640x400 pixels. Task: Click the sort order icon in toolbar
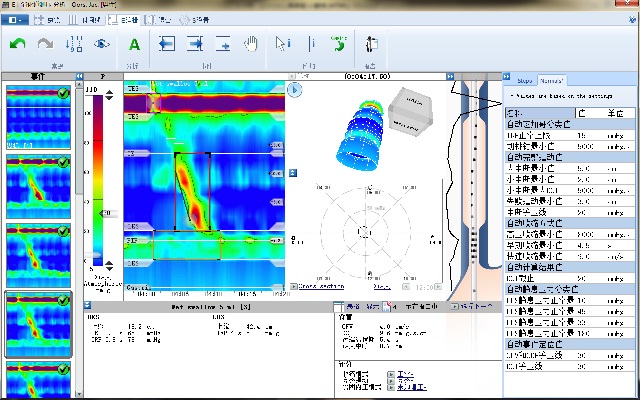(x=75, y=44)
